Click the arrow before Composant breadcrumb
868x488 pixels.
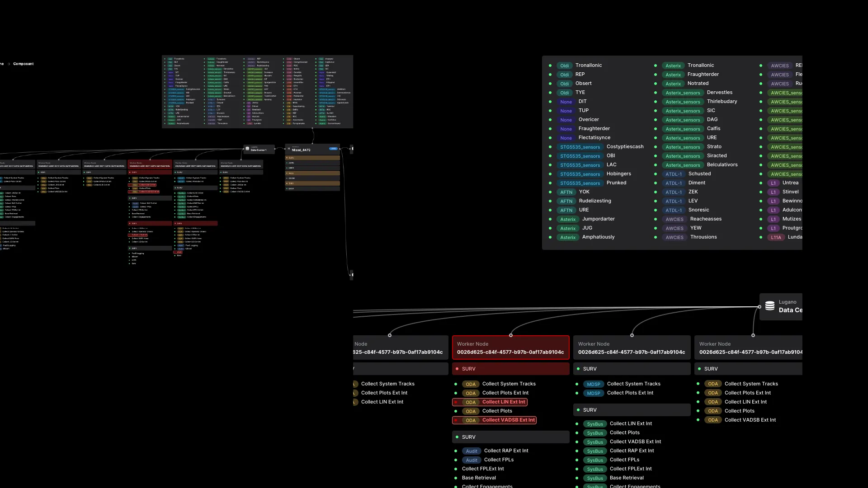coord(9,64)
